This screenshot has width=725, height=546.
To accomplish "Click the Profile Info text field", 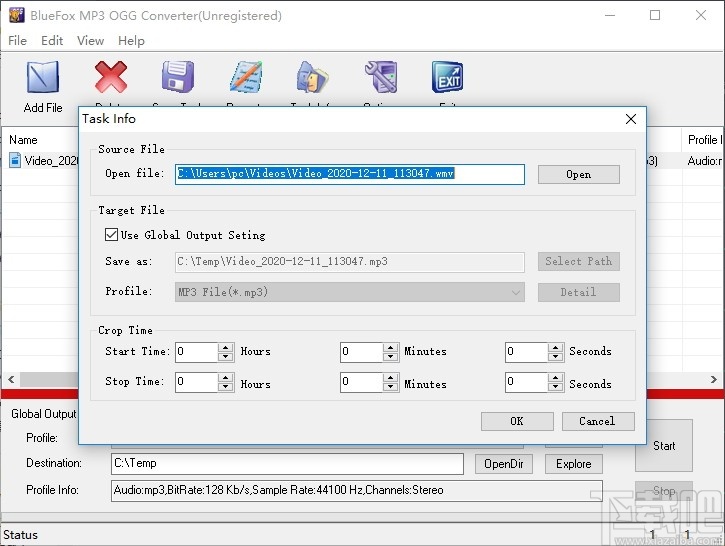I will pos(356,491).
